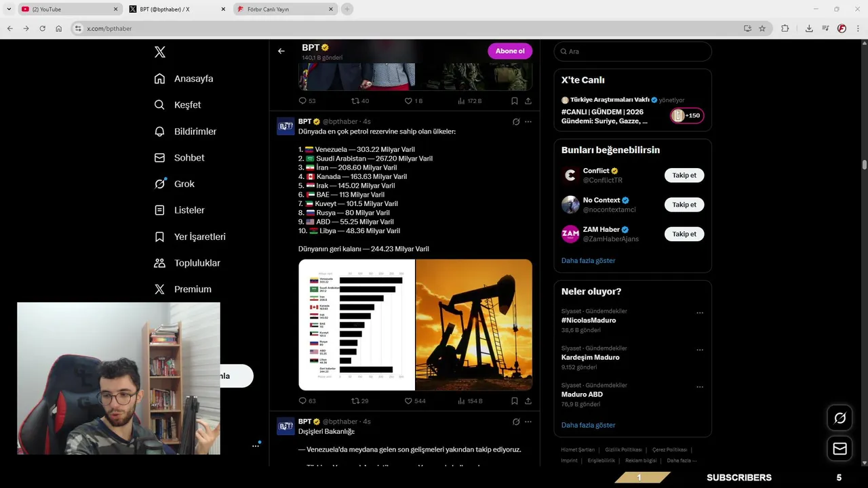This screenshot has height=488, width=868.
Task: Click Daha fazla göster under trends
Action: pyautogui.click(x=589, y=425)
